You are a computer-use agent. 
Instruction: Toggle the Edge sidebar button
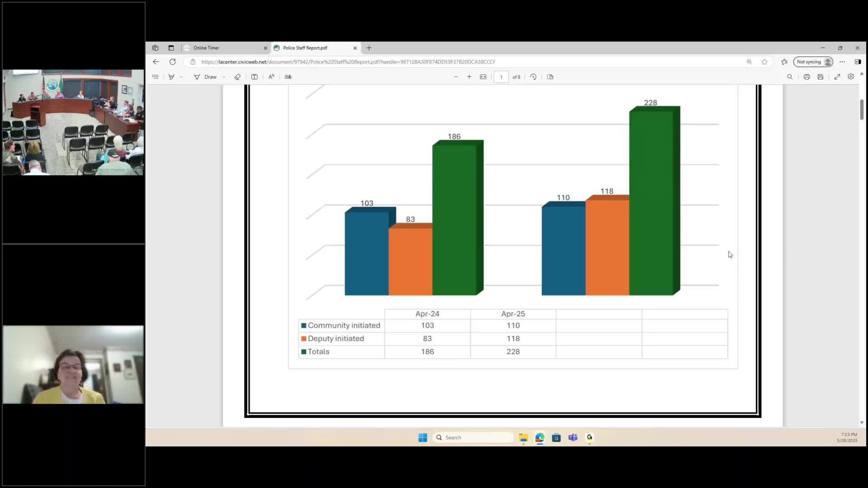[x=858, y=62]
